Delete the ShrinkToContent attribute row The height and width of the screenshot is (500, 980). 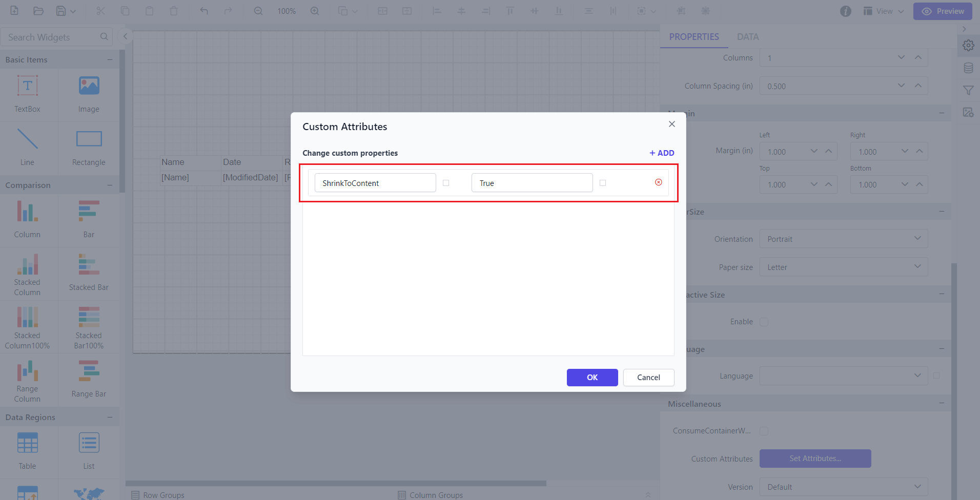tap(658, 182)
